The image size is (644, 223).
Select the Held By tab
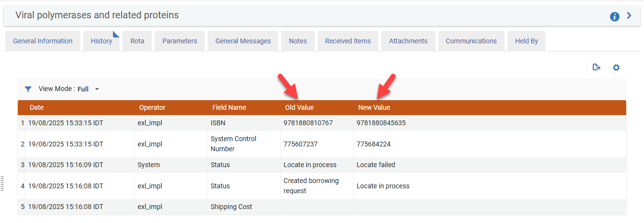pyautogui.click(x=526, y=41)
